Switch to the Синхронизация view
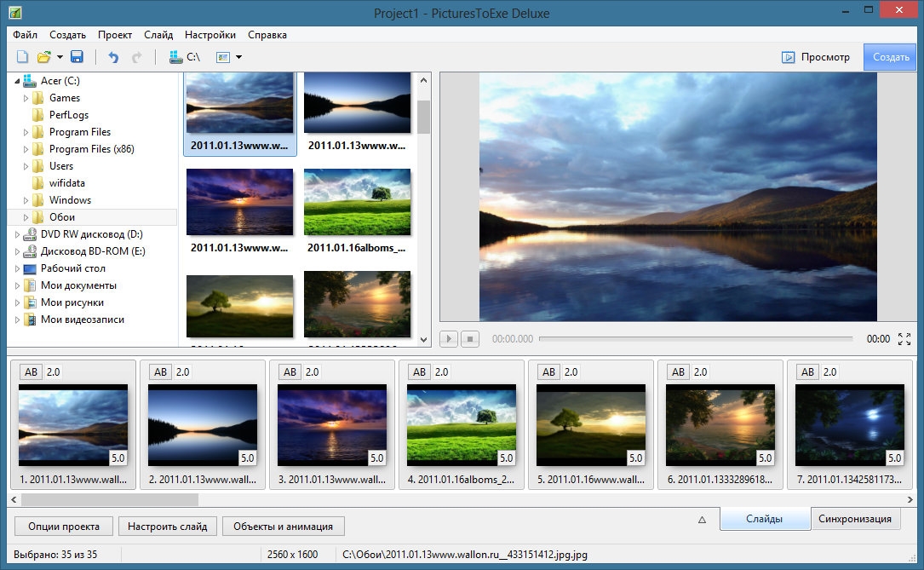 (854, 519)
